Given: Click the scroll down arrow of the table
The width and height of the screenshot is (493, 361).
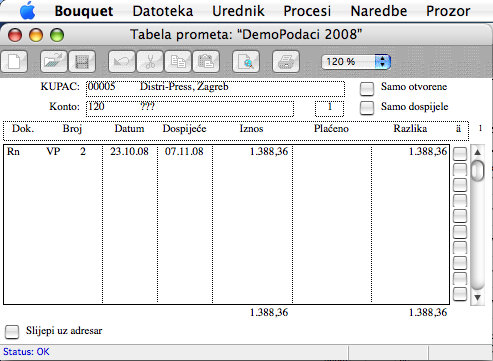Looking at the screenshot, I should [x=477, y=297].
